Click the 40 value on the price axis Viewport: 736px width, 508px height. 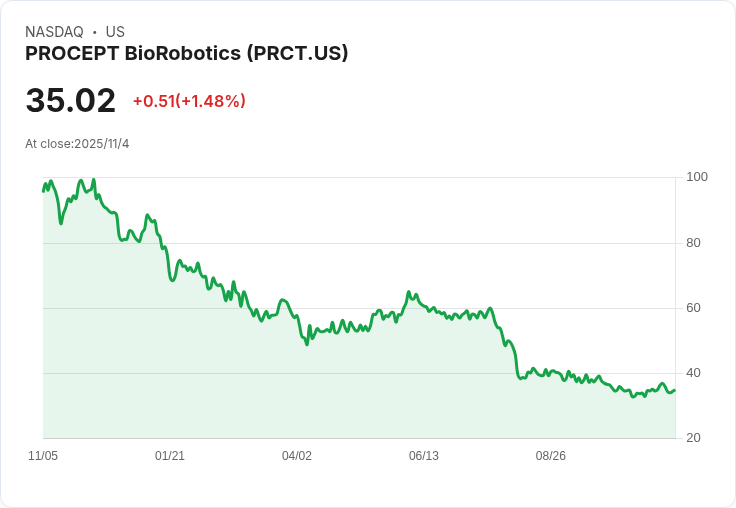coord(694,373)
